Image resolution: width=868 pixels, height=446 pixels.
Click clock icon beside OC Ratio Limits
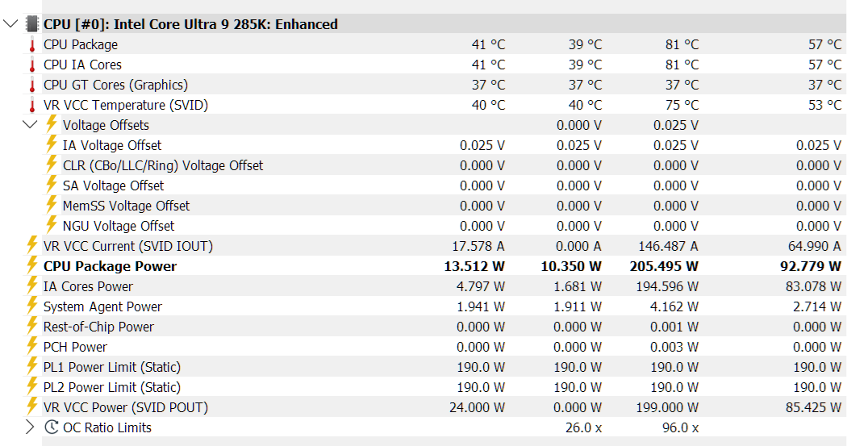[52, 427]
